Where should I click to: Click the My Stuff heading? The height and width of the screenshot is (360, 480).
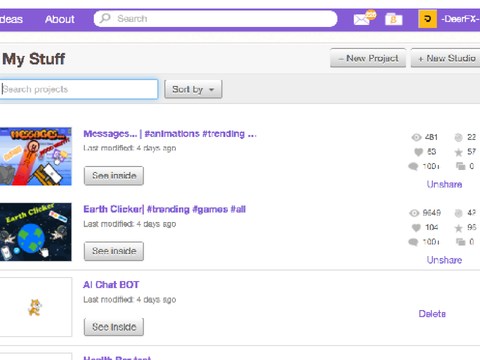pyautogui.click(x=34, y=59)
